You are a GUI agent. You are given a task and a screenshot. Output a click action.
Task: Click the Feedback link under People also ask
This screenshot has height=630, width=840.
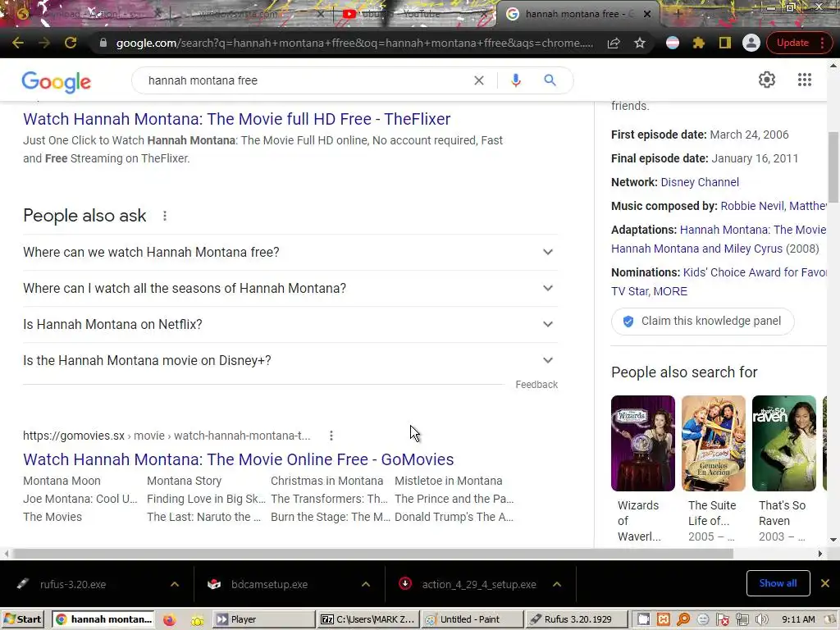[x=536, y=385]
